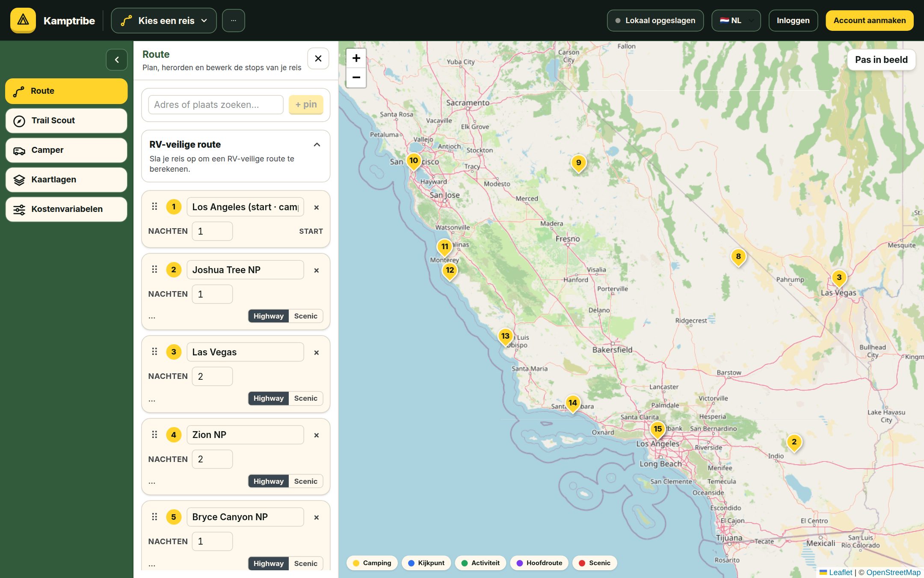
Task: Open the OpenStreetMap attribution link
Action: 893,572
